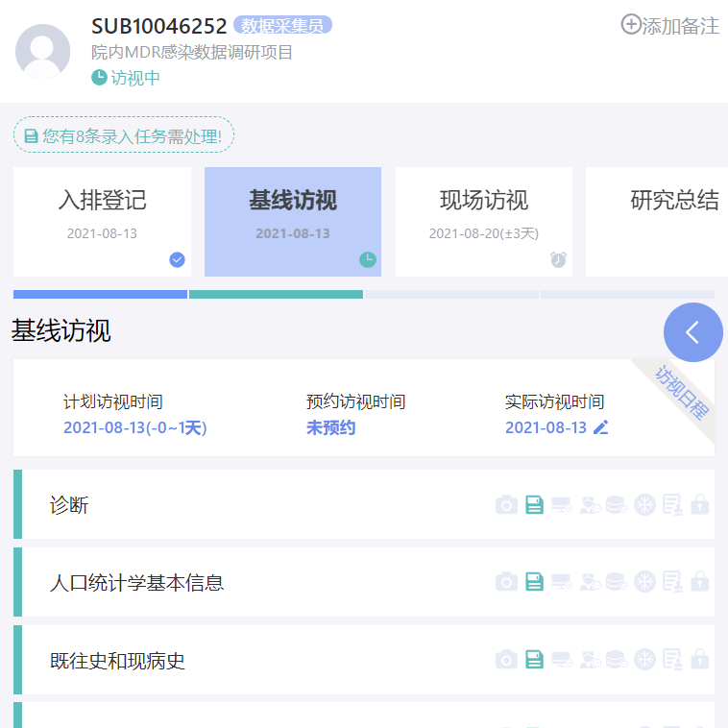
Task: Click the blue progress bar segment
Action: click(x=100, y=294)
